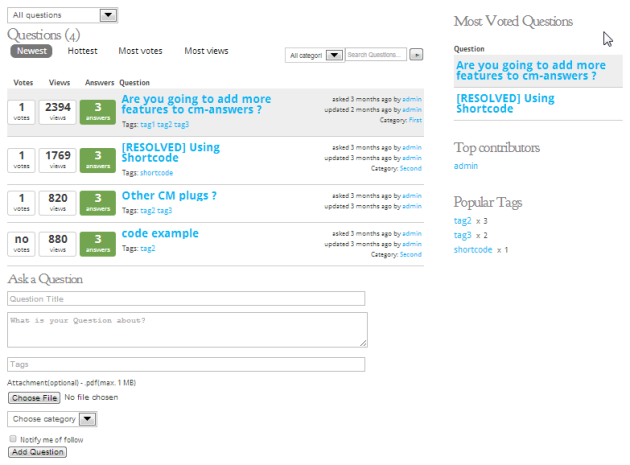
Task: Click tag3 in Popular Tags
Action: [x=462, y=235]
